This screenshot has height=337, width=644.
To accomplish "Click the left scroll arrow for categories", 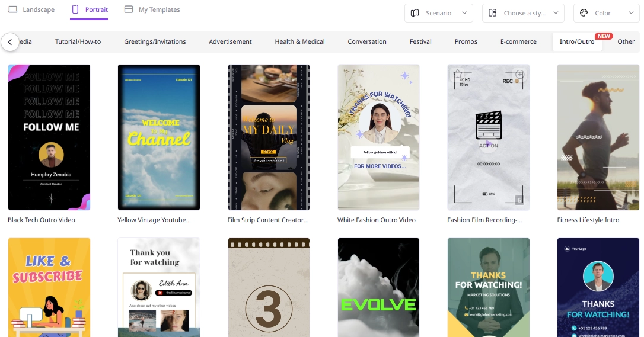I will coord(10,42).
